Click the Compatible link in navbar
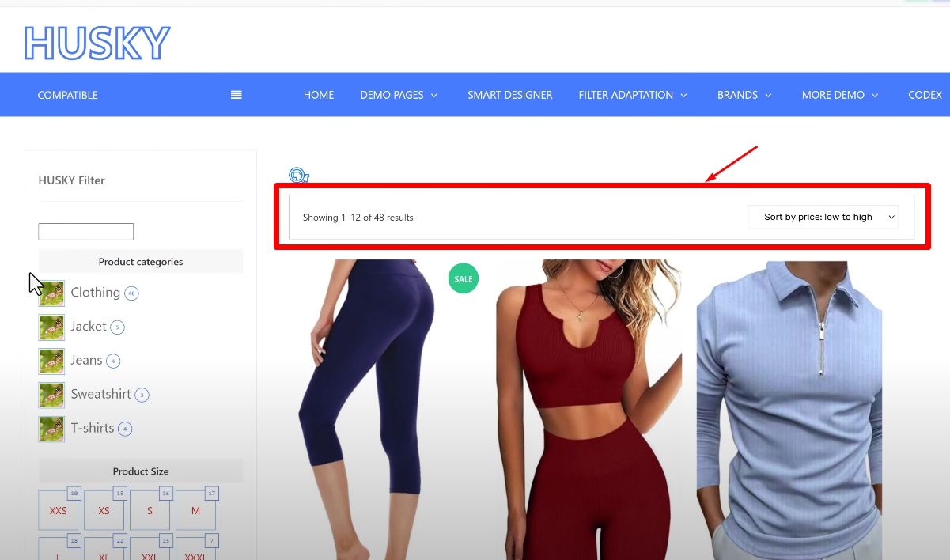The height and width of the screenshot is (560, 950). click(x=67, y=95)
